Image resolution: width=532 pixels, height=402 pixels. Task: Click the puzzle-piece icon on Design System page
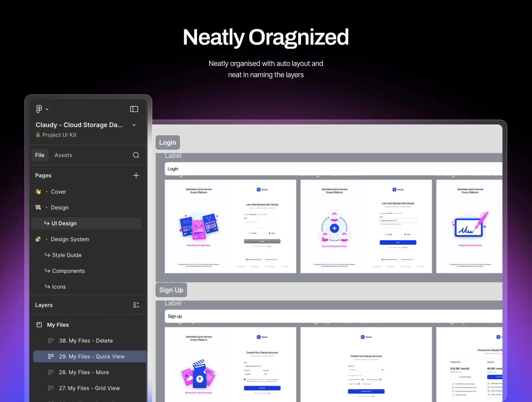38,239
